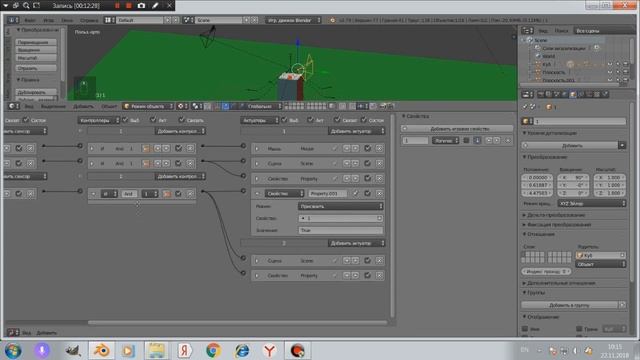Image resolution: width=640 pixels, height=360 pixels.
Task: Click the rotation X 90° field
Action: point(573,178)
